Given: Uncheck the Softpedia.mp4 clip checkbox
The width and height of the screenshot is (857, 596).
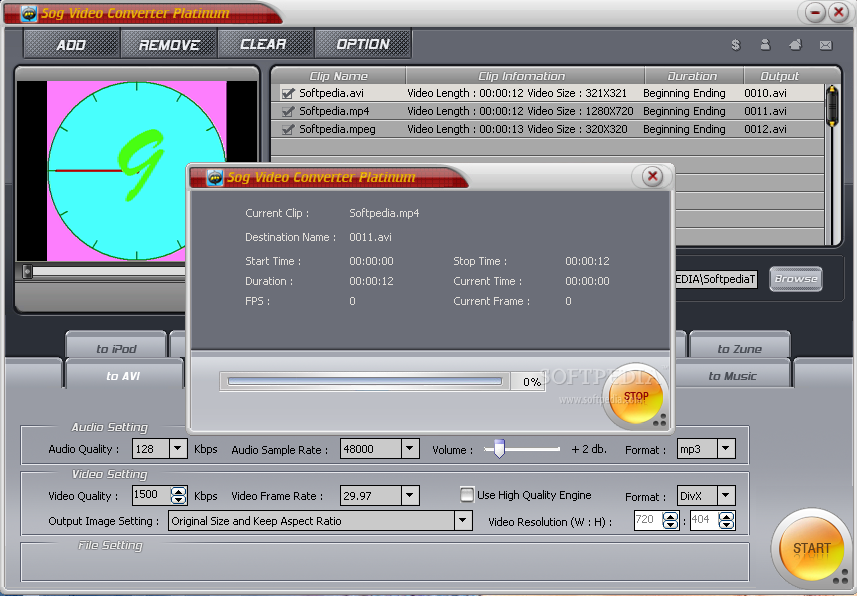Looking at the screenshot, I should 287,112.
